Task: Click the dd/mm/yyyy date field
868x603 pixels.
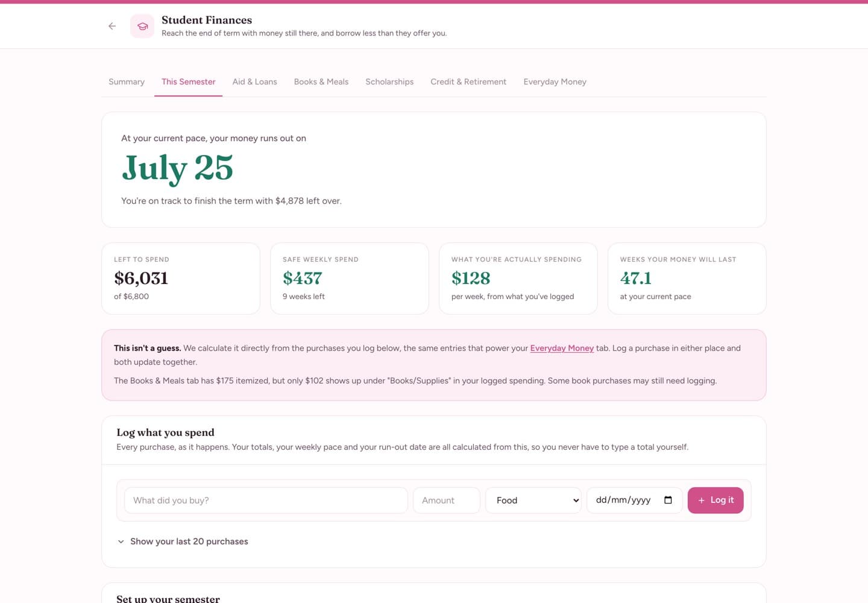Action: click(635, 500)
